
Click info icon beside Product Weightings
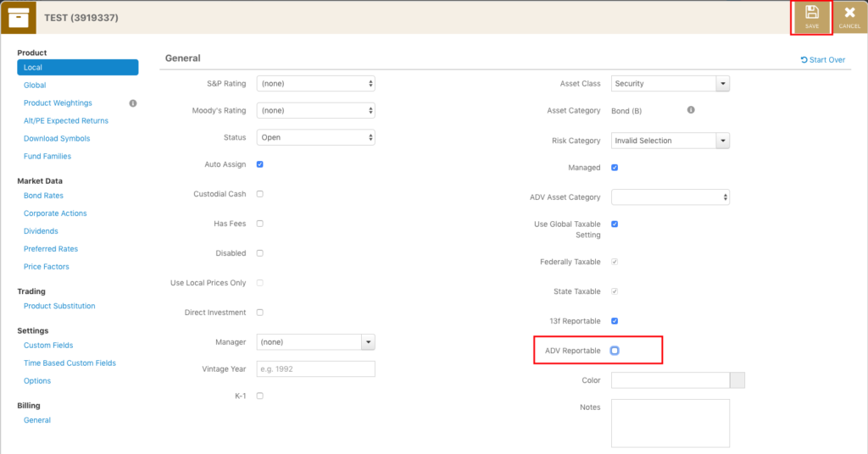(133, 103)
